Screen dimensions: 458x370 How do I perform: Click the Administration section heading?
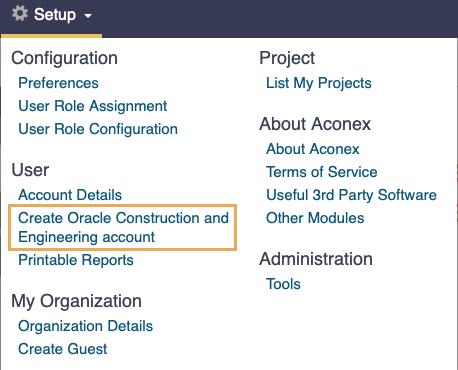coord(316,259)
